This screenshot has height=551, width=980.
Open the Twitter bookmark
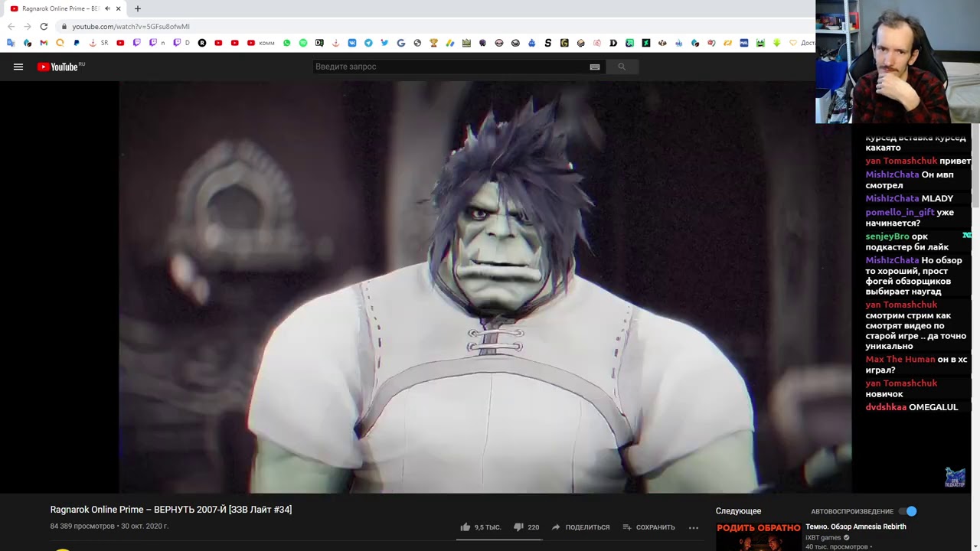[384, 43]
